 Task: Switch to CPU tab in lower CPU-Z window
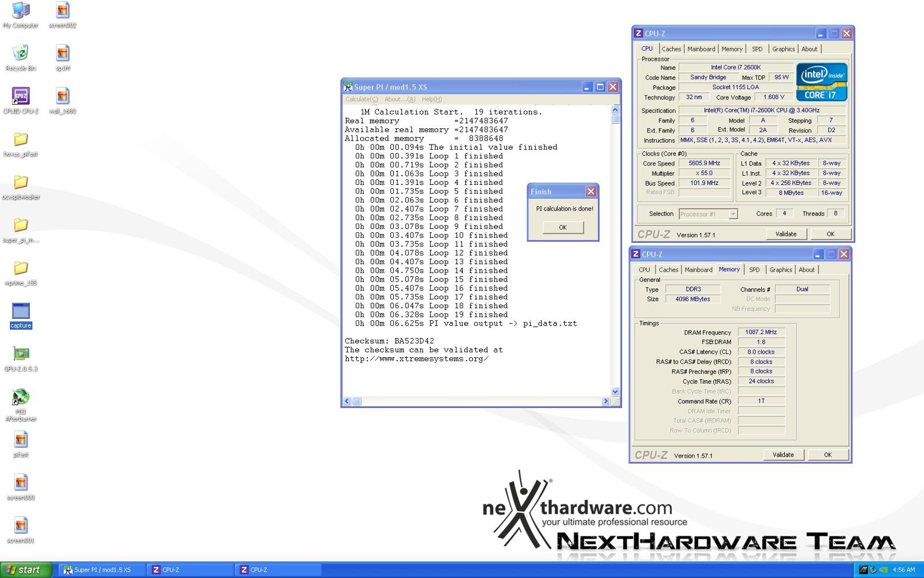(644, 270)
